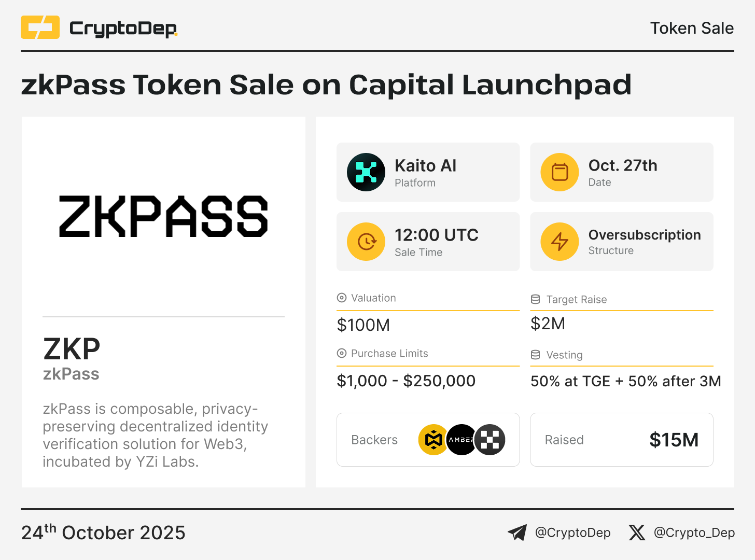Screen dimensions: 755x560
Task: Click the Raised $15M card
Action: 621,440
